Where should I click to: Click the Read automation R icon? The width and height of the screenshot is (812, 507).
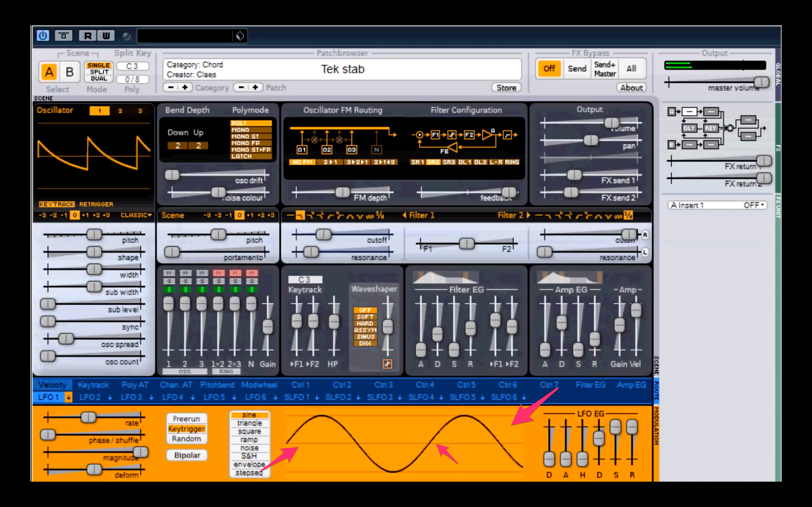[88, 35]
